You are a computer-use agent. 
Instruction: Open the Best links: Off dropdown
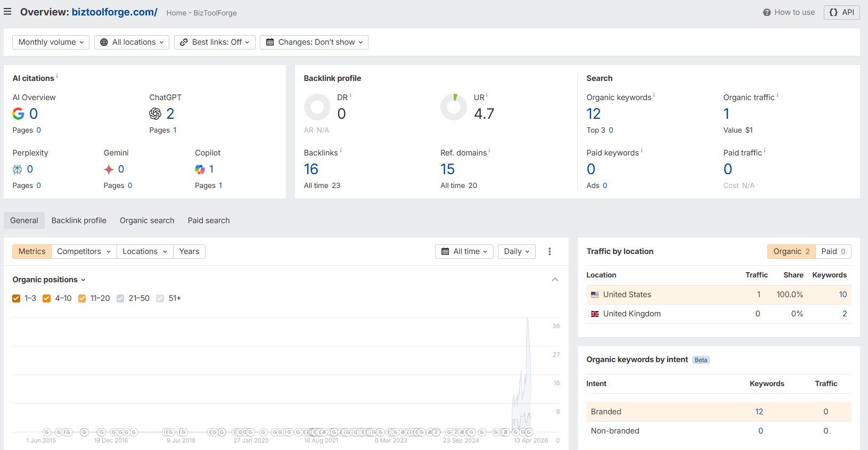pos(215,42)
